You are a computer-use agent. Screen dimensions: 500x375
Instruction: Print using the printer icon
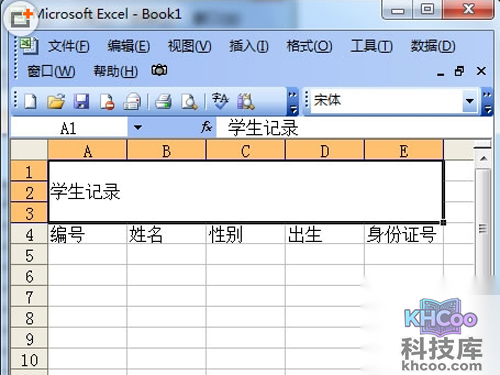163,101
